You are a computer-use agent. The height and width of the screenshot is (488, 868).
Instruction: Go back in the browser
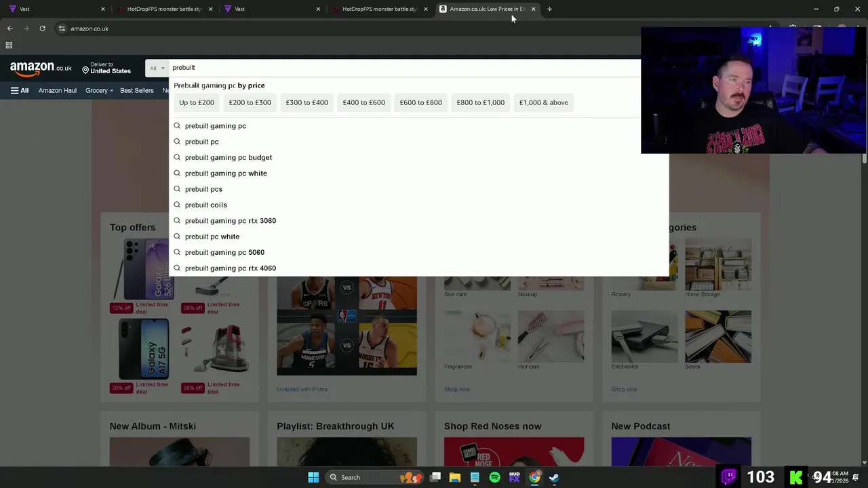9,28
